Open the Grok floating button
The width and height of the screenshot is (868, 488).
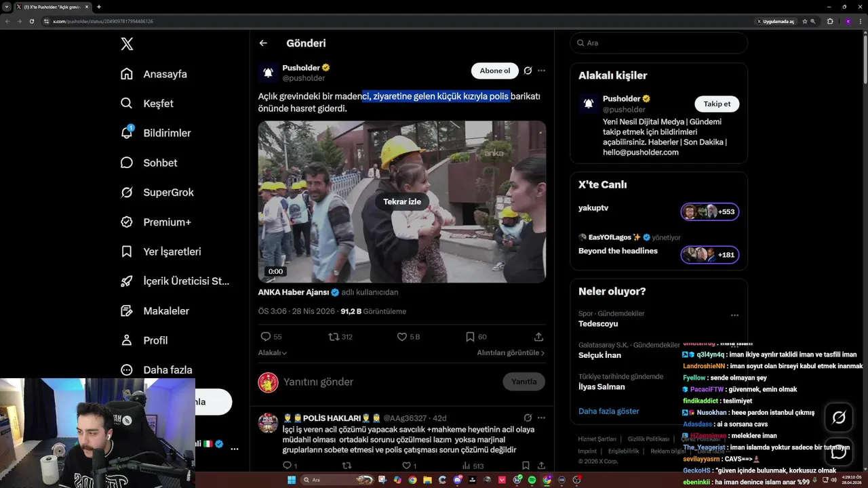(839, 418)
